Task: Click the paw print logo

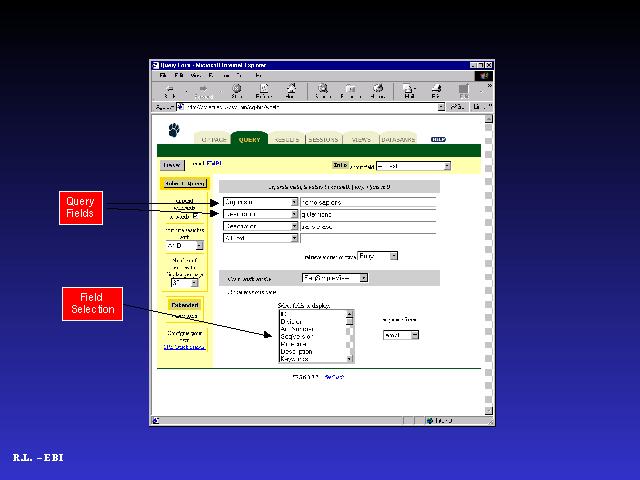Action: point(173,130)
